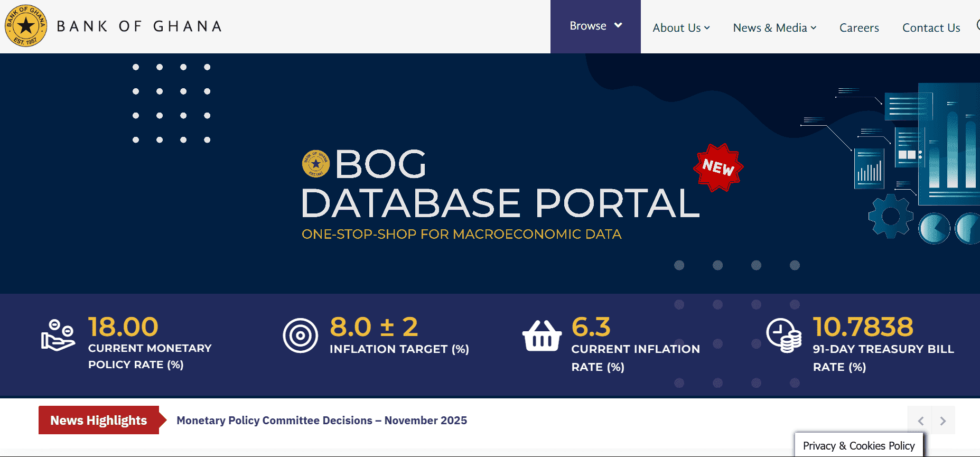980x457 pixels.
Task: Open the Careers page
Action: click(859, 28)
